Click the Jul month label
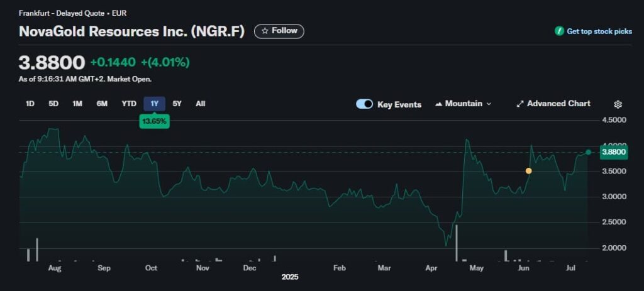Image resolution: width=644 pixels, height=291 pixels. click(570, 268)
